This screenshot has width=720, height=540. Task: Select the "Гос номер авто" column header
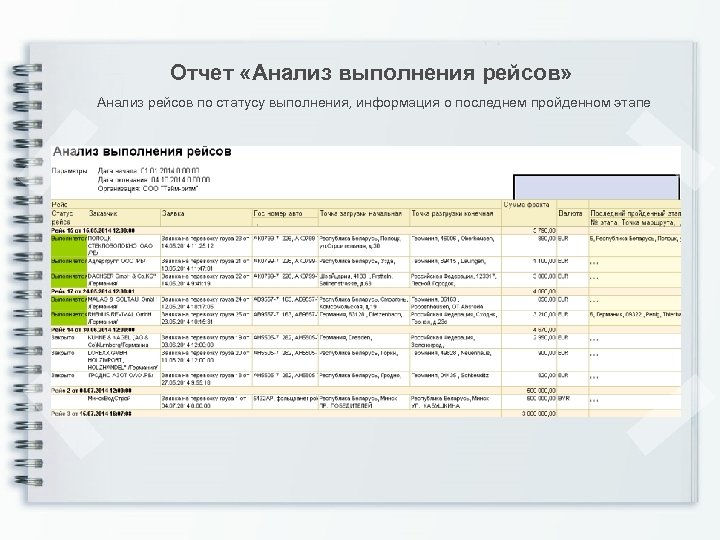coord(285,214)
